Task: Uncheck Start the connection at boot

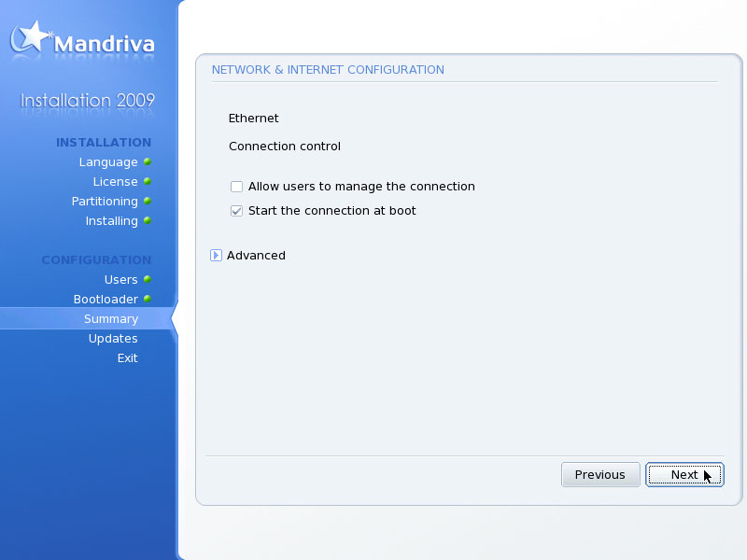Action: click(236, 211)
